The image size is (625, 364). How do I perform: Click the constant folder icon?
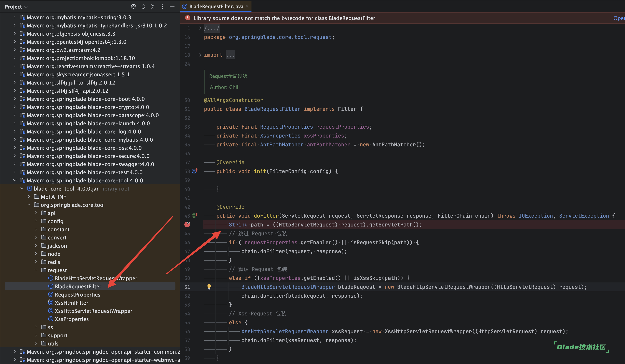click(44, 229)
